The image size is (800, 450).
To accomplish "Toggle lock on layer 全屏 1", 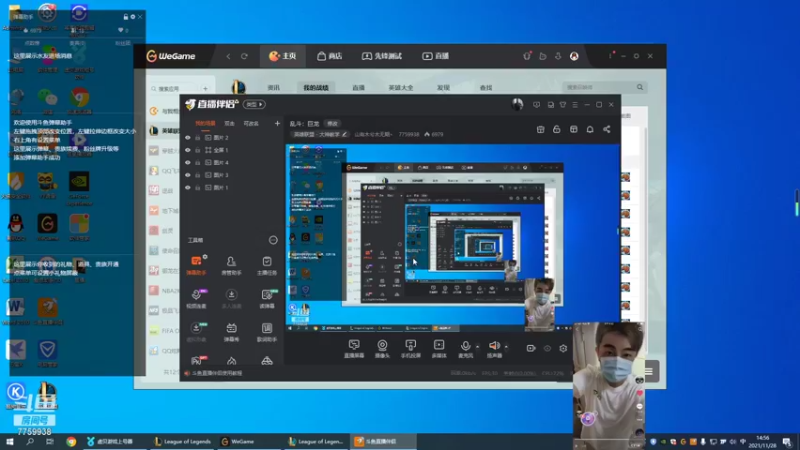I will tap(198, 150).
